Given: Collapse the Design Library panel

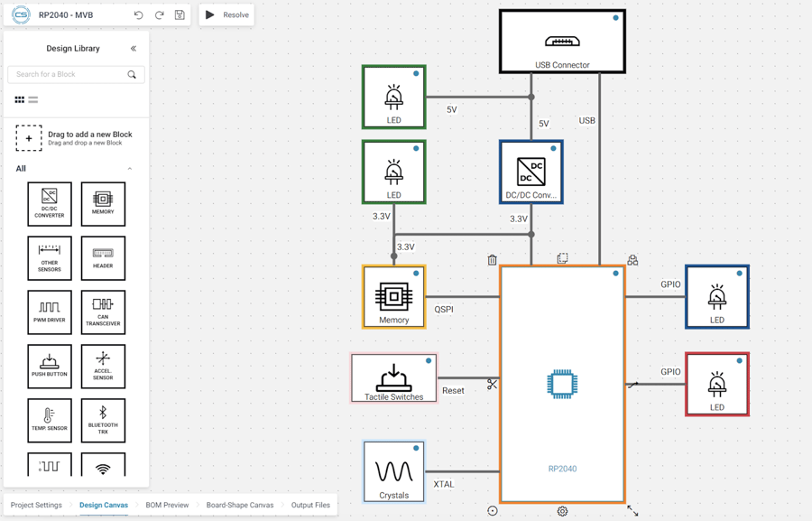Looking at the screenshot, I should click(x=134, y=48).
